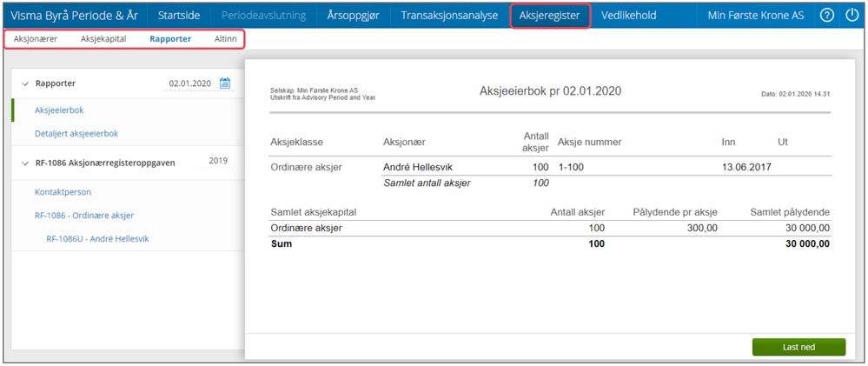This screenshot has height=366, width=868.
Task: Click the Min Første Krone AS company name
Action: (755, 16)
